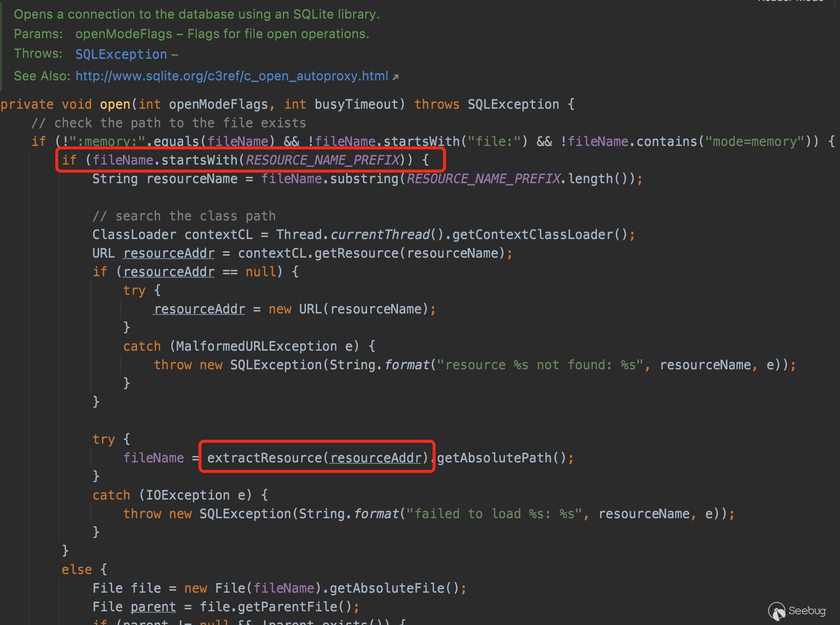Click 'null' in the resourceAddr null check
Screen dimensions: 840x625
[x=261, y=272]
